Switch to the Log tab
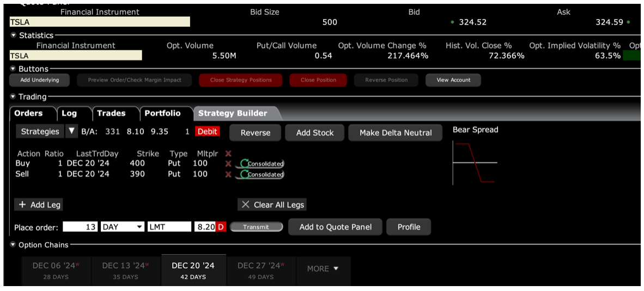644x291 pixels. click(69, 113)
